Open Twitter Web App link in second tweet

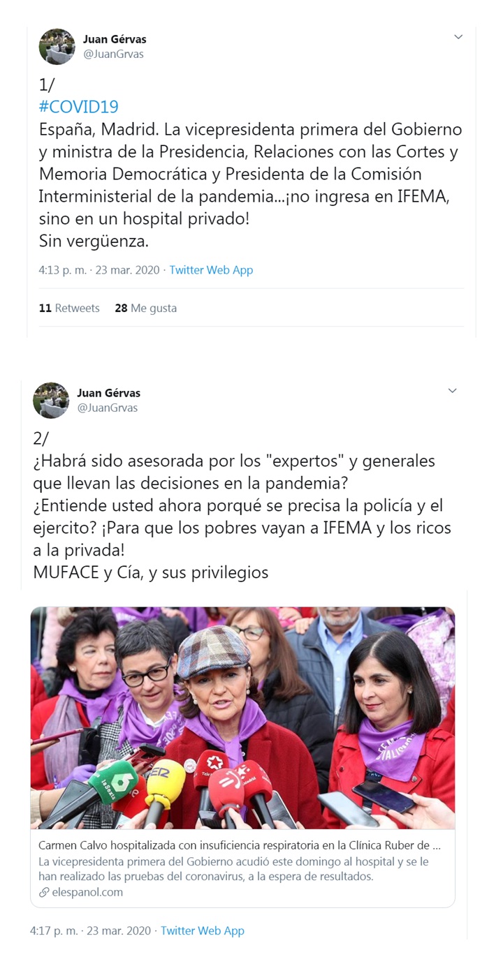203,930
